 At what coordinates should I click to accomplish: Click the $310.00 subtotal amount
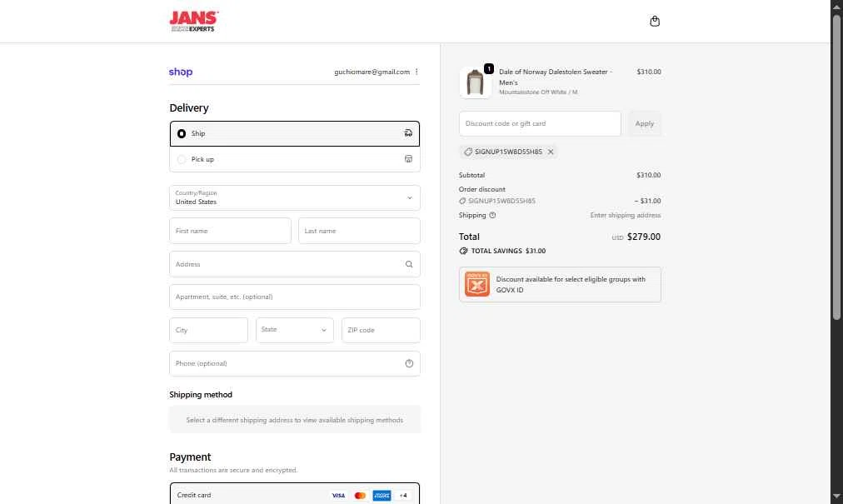tap(648, 175)
